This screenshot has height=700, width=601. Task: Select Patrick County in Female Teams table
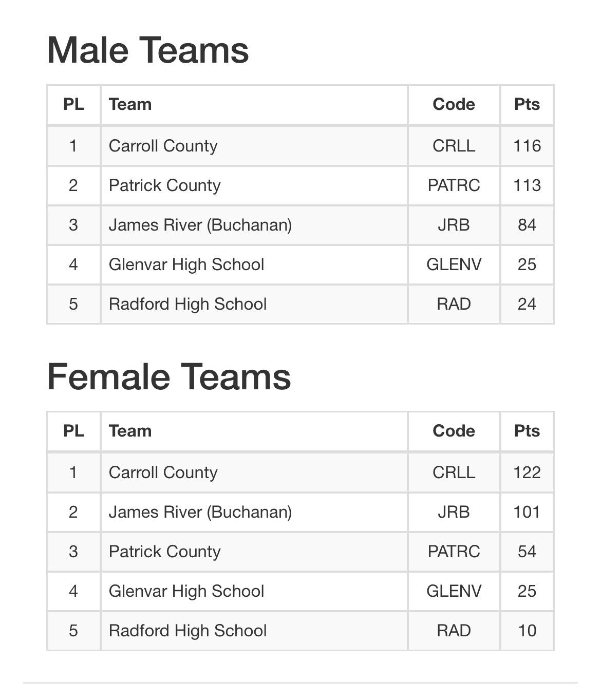[x=164, y=552]
